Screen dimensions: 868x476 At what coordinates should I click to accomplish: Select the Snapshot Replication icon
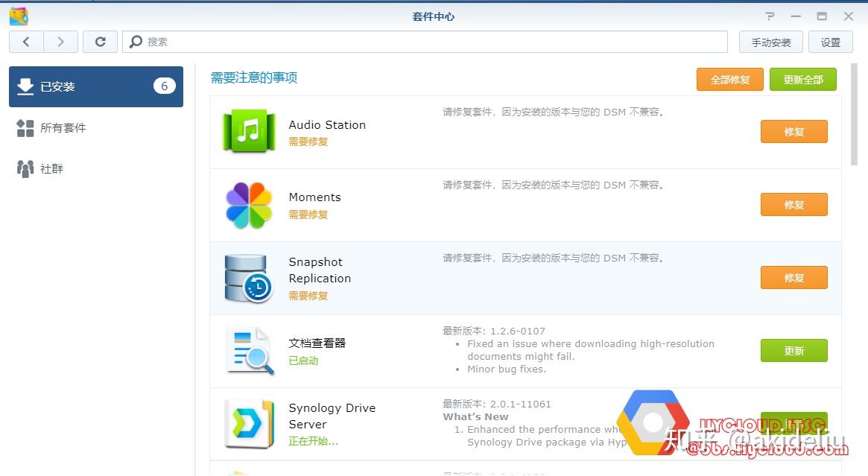tap(249, 278)
